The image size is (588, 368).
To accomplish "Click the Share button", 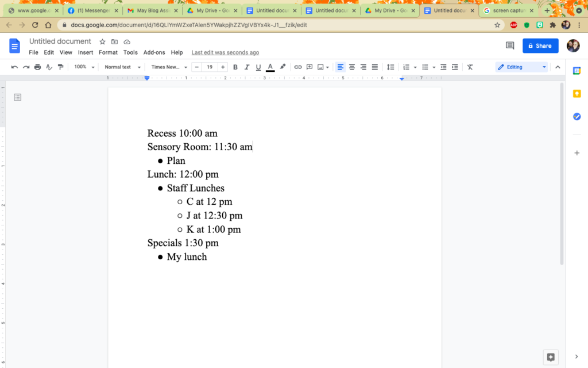I will (540, 45).
